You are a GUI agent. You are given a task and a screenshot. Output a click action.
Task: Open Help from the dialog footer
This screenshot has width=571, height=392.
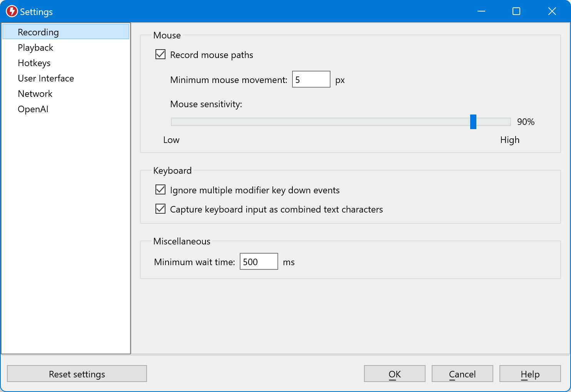click(530, 374)
